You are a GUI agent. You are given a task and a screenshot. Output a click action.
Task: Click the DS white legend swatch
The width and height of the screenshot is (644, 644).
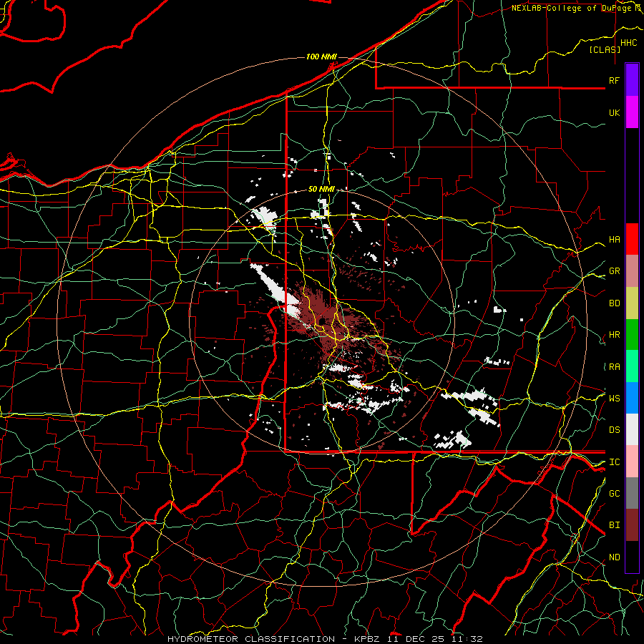coord(632,429)
